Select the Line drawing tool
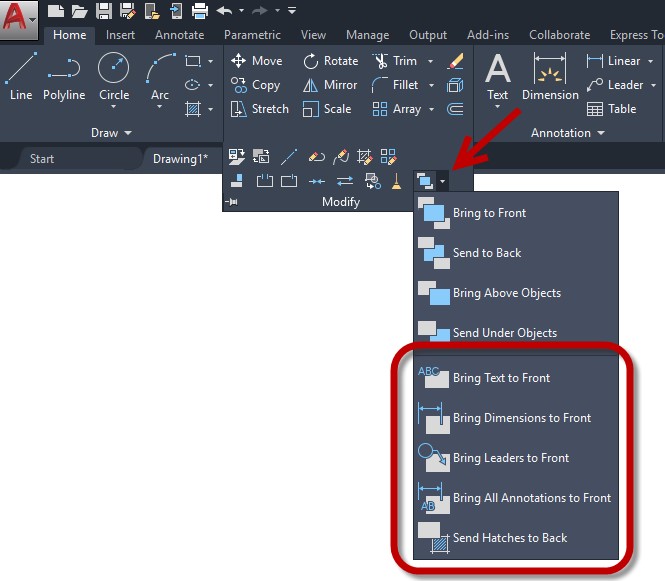The image size is (665, 581). [x=20, y=77]
